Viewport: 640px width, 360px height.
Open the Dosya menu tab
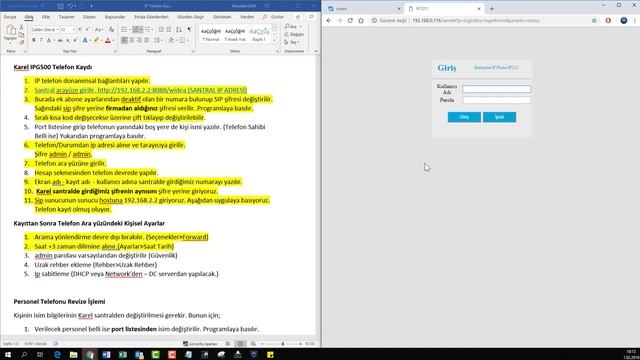tap(10, 17)
